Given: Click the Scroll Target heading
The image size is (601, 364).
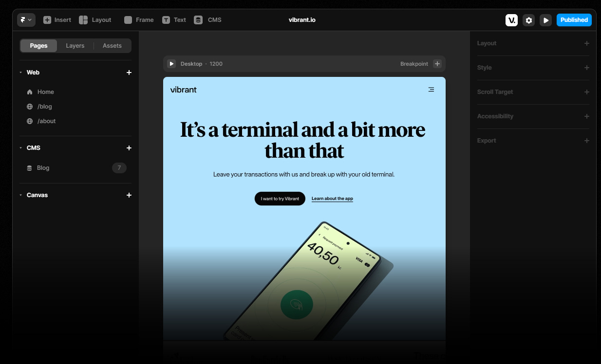Looking at the screenshot, I should [x=495, y=92].
